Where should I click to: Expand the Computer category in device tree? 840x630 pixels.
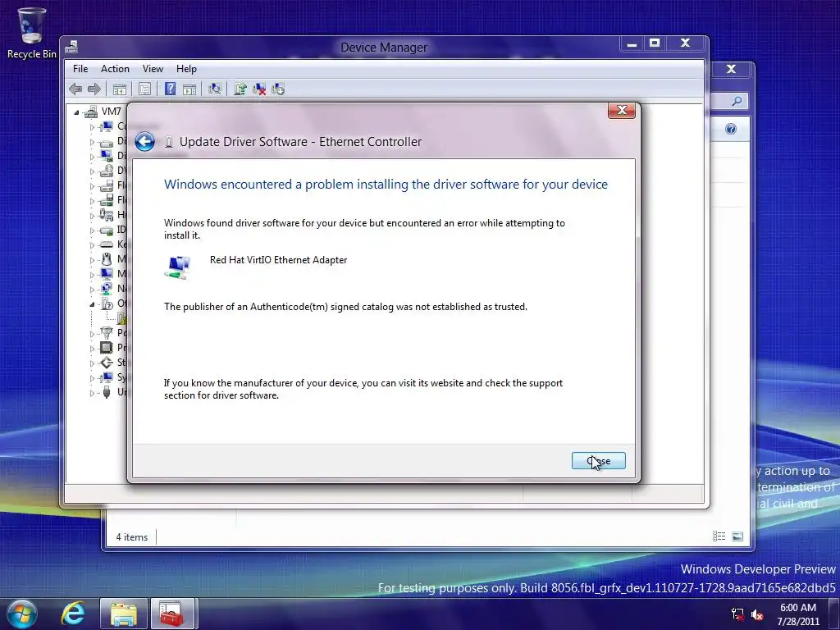92,127
